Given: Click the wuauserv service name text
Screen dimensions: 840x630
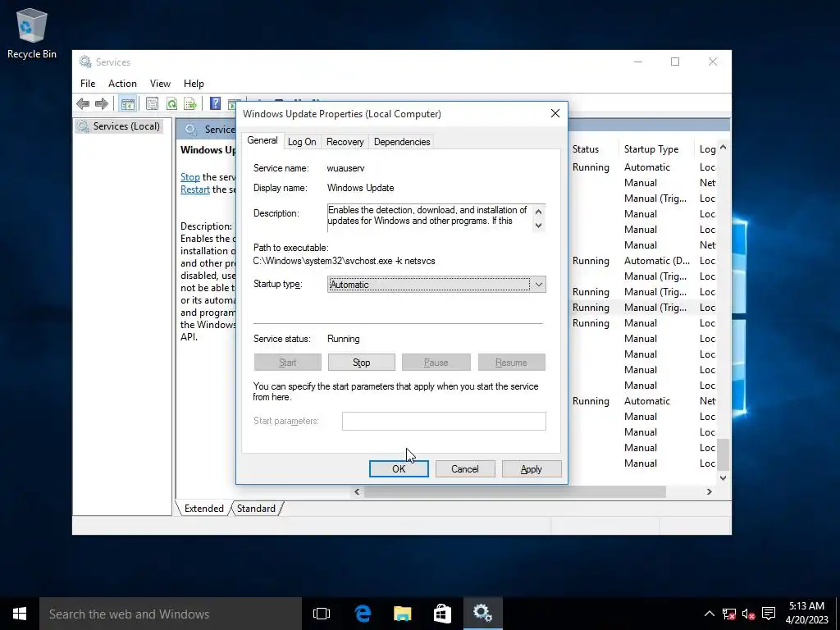Looking at the screenshot, I should [x=345, y=167].
